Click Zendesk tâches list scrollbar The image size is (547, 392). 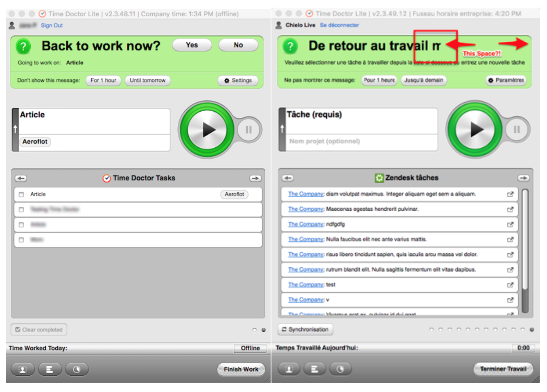pos(525,251)
